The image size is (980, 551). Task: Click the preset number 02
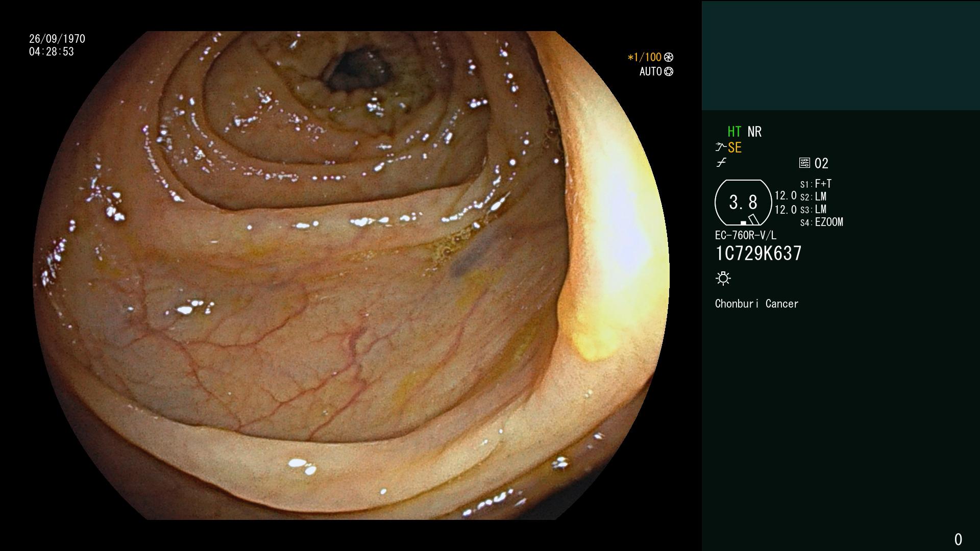click(x=821, y=163)
